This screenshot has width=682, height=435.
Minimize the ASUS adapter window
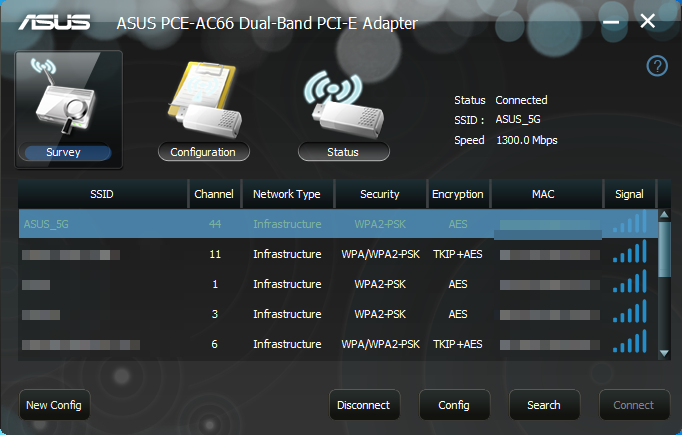coord(611,22)
